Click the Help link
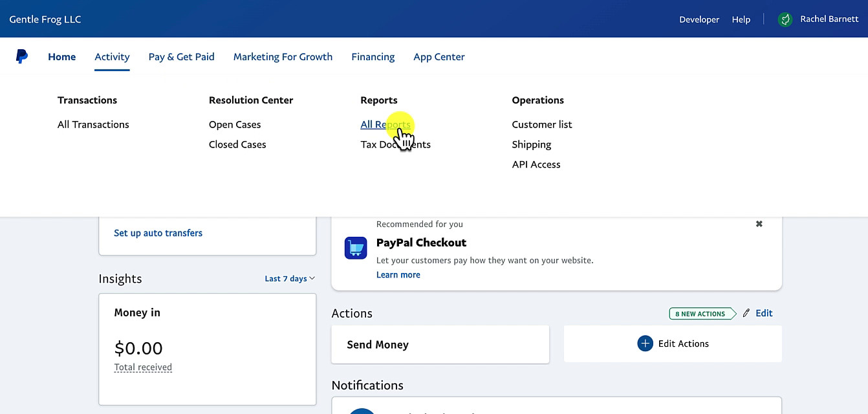The width and height of the screenshot is (868, 414). coord(741,19)
